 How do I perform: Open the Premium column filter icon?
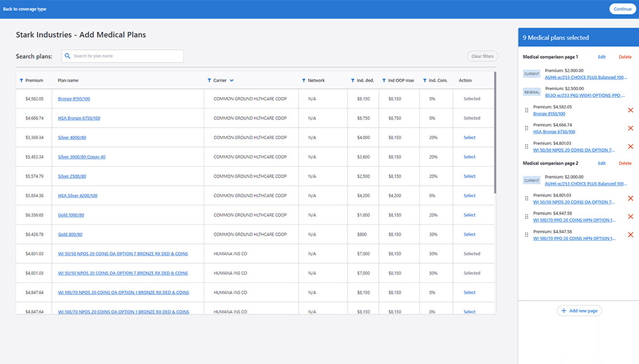(21, 80)
